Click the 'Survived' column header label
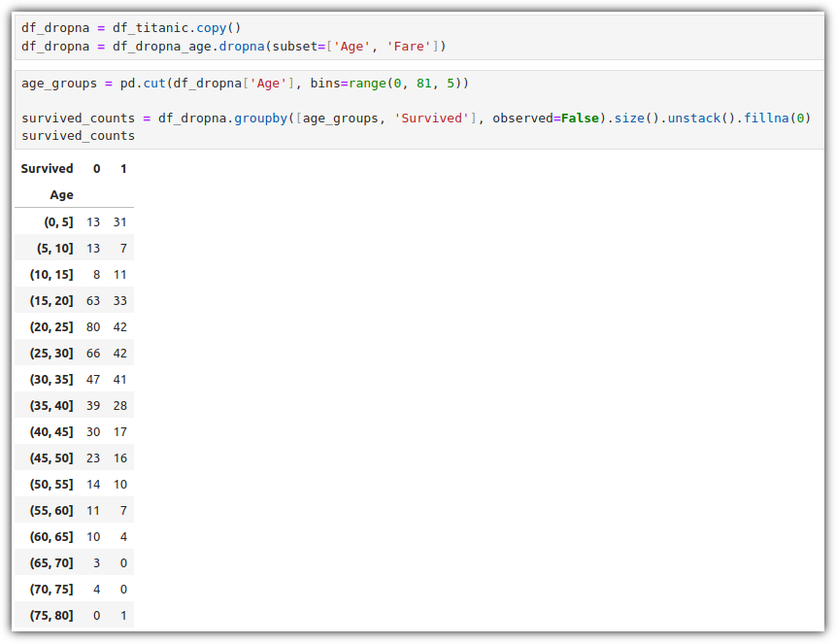The image size is (837, 644). [47, 169]
